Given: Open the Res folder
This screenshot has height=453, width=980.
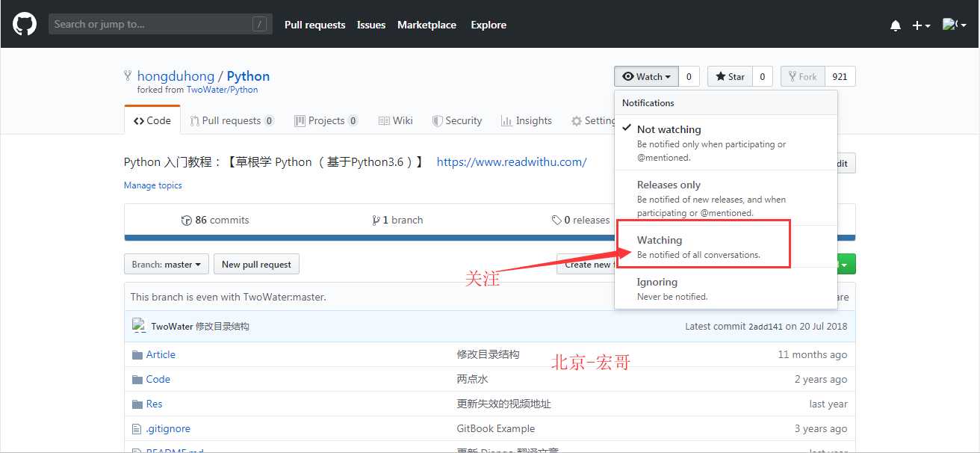Looking at the screenshot, I should click(154, 404).
